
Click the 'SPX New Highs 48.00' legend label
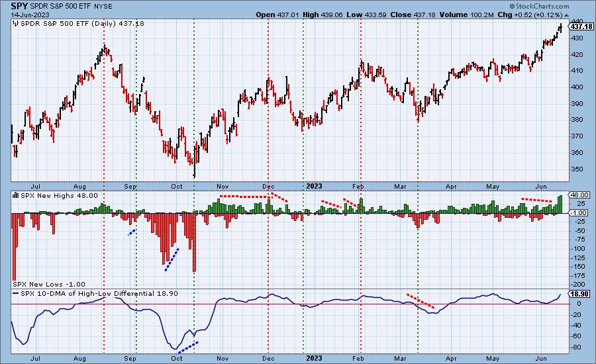point(59,195)
